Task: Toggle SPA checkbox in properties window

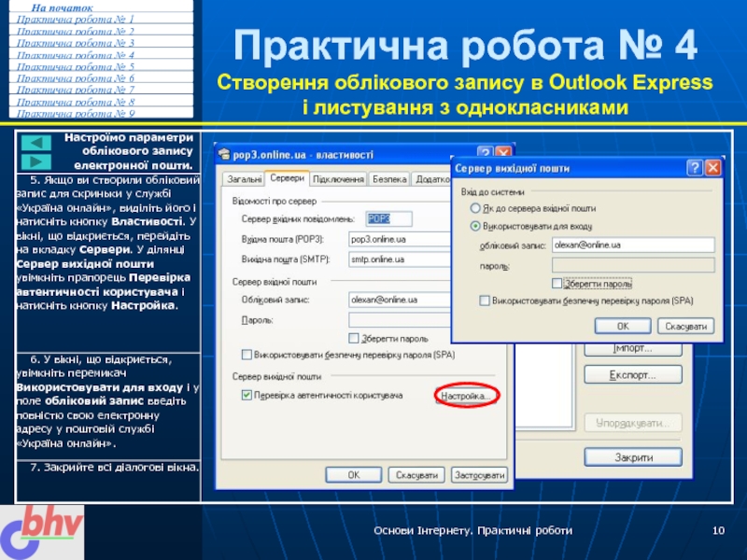Action: tap(247, 355)
